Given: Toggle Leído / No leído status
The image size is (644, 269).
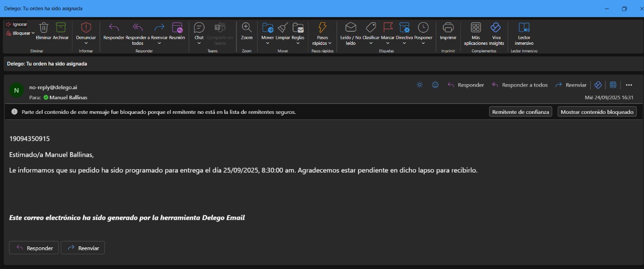Looking at the screenshot, I should (351, 28).
